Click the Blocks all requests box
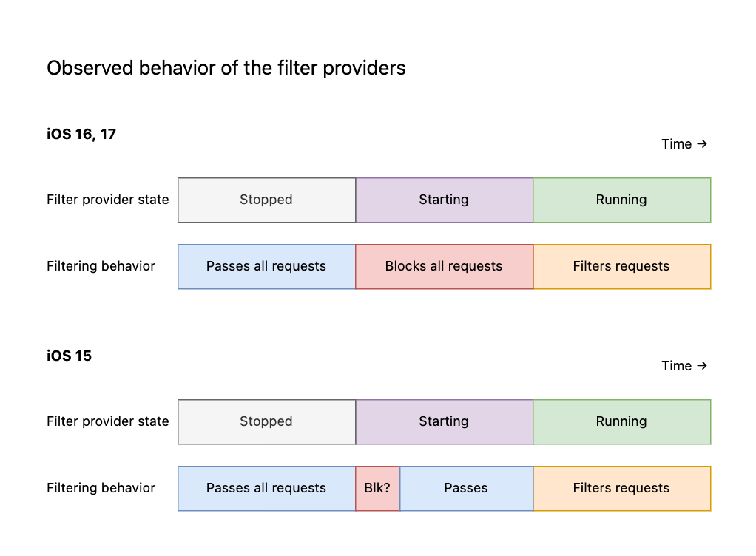Screen dimensions: 756x556 click(444, 266)
